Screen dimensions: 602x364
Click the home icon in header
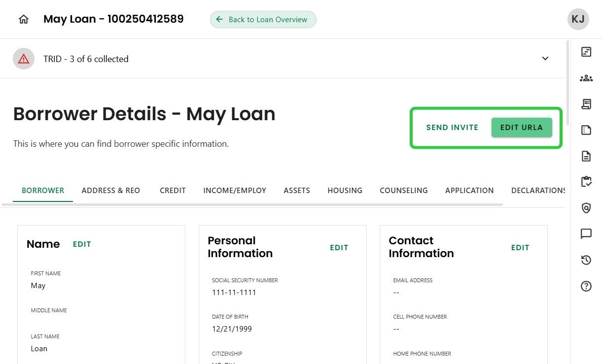click(23, 19)
